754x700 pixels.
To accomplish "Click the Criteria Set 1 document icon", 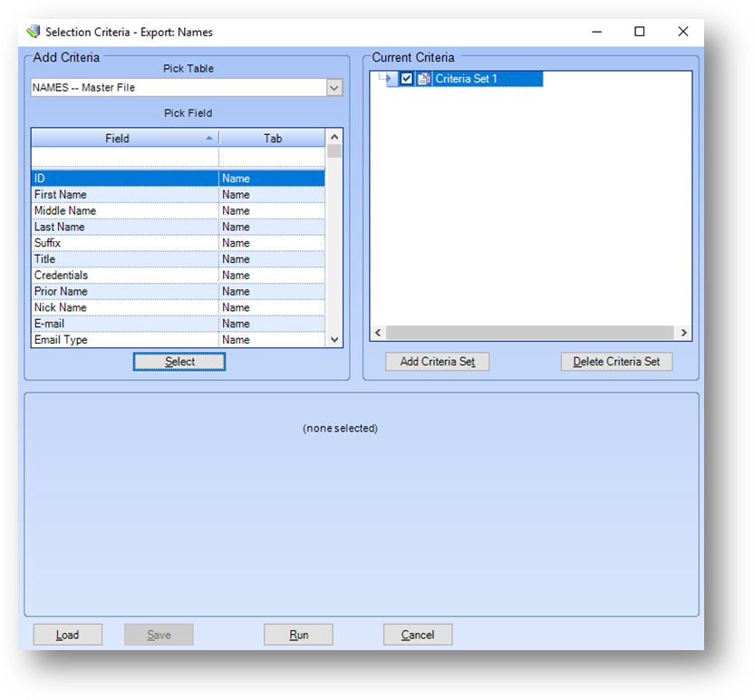I will [x=423, y=79].
